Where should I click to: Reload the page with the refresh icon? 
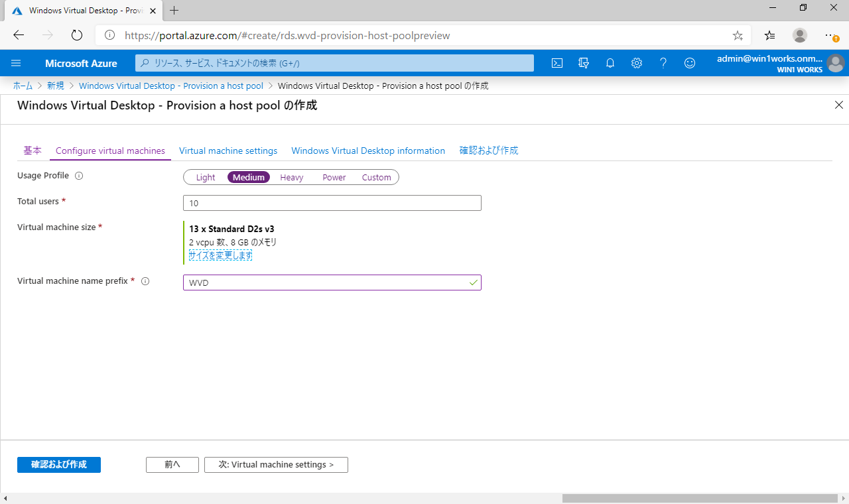coord(77,35)
